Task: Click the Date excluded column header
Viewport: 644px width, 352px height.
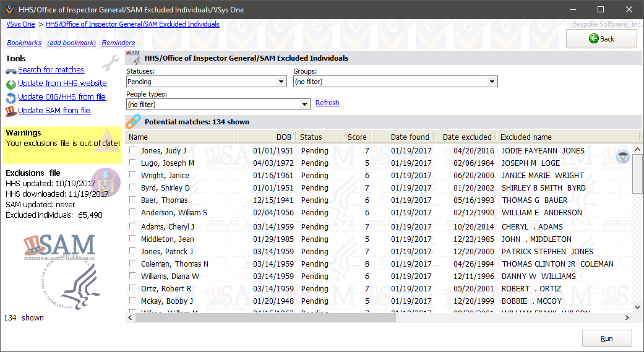Action: point(467,137)
